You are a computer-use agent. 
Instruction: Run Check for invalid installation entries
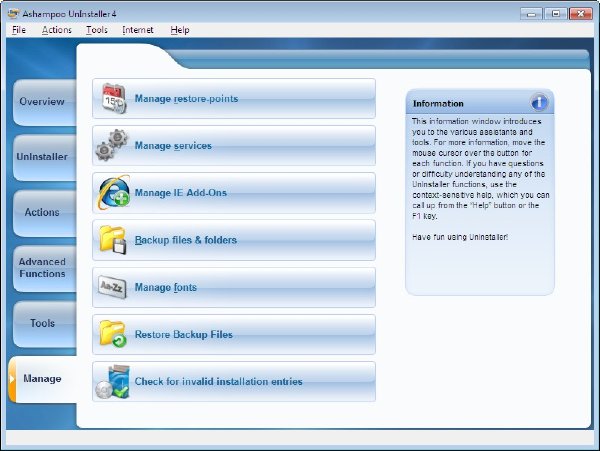coord(234,381)
